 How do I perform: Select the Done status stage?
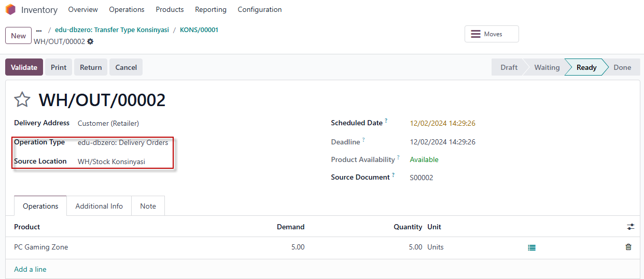(x=622, y=67)
